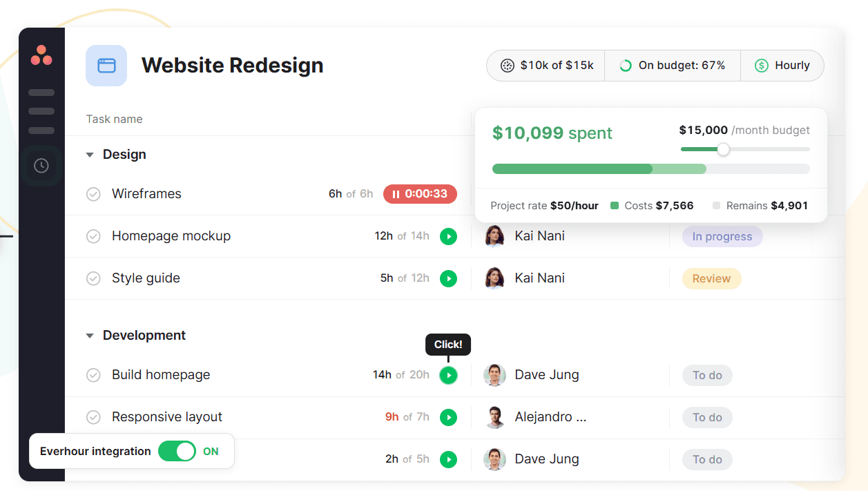Collapse the Design section
This screenshot has height=491, width=868.
pos(90,155)
